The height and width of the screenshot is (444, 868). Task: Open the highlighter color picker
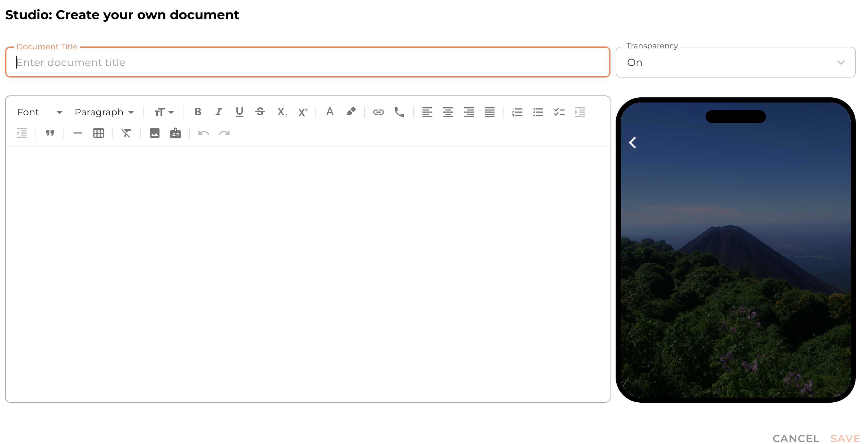coord(351,112)
